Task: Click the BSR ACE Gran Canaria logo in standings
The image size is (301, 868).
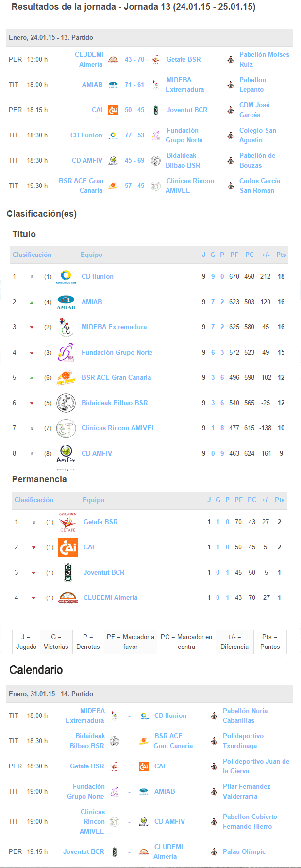Action: [66, 377]
